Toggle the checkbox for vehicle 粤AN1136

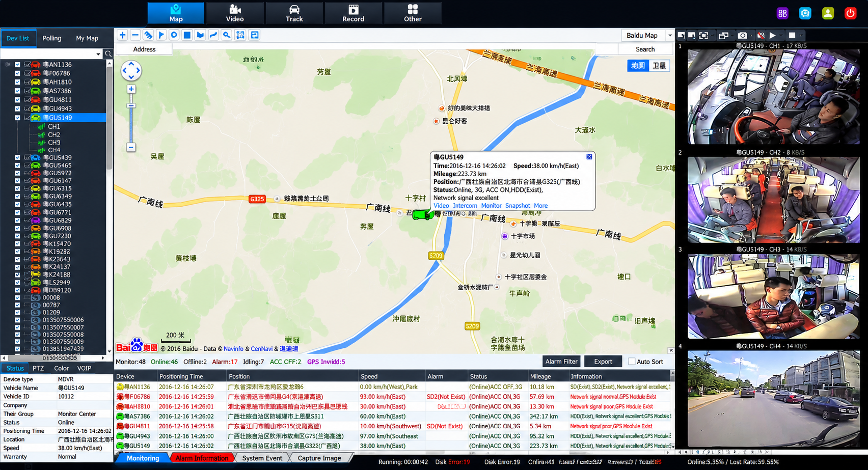point(17,65)
